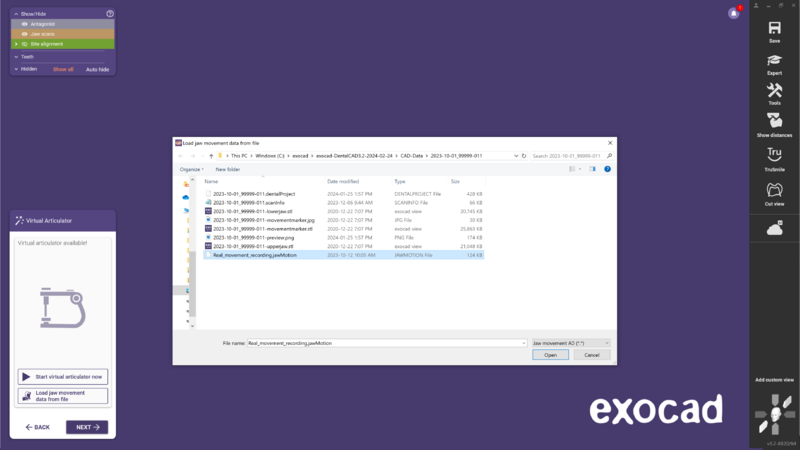
Task: Select the OneDrive cloud icon in navigation pane
Action: [x=186, y=197]
